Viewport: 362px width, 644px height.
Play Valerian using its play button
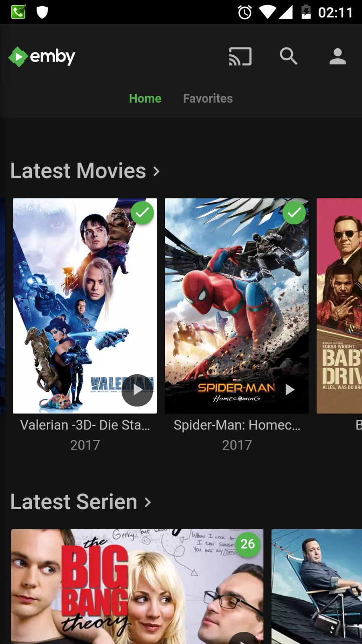pos(137,390)
